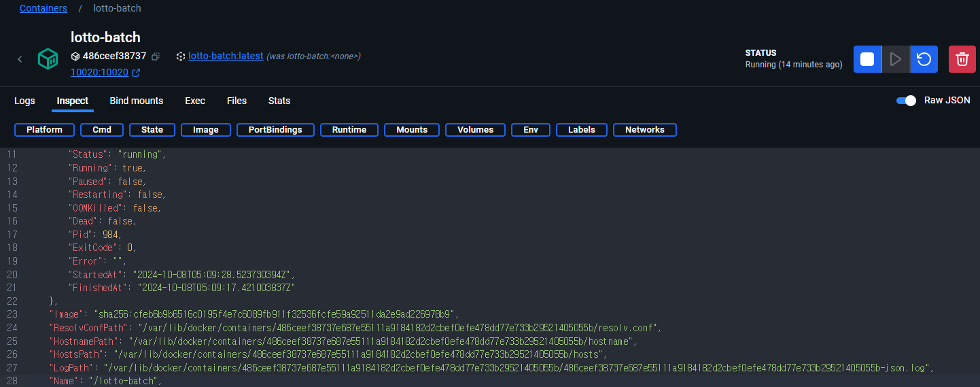Jump to the Runtime section
Viewport: 980px width, 387px height.
point(349,130)
